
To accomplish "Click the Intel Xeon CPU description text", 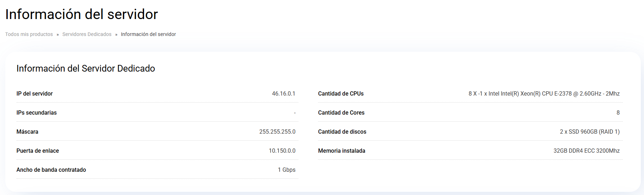I will click(x=544, y=94).
